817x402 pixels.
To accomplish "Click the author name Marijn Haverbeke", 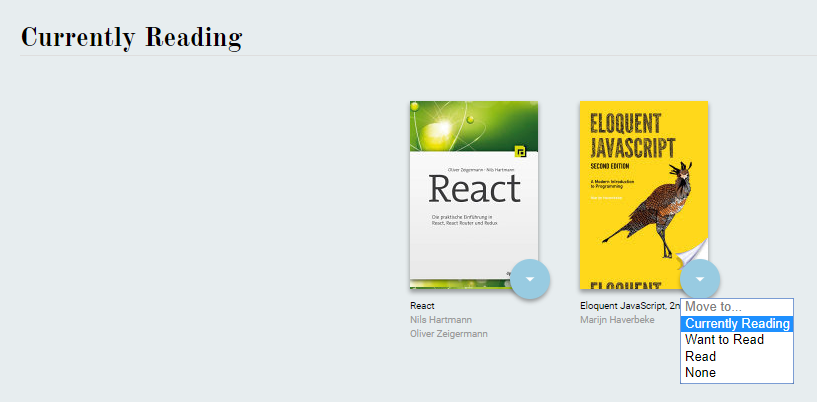I will 617,320.
